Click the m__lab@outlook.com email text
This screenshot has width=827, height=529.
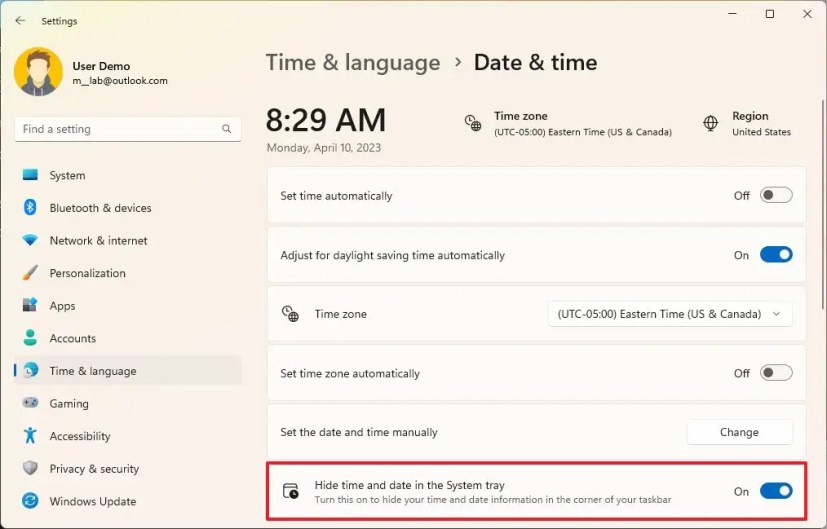click(120, 81)
